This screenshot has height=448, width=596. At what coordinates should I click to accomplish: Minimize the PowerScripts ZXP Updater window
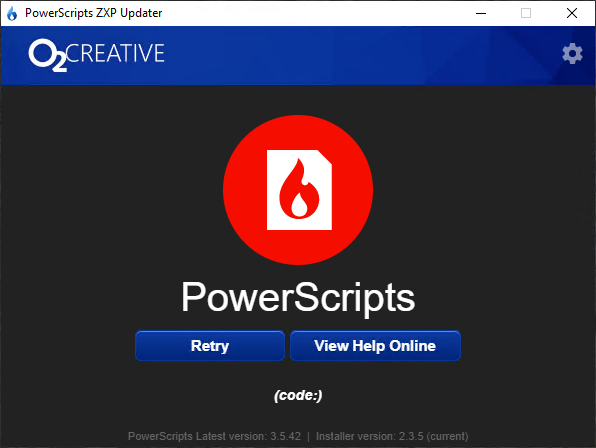click(481, 13)
